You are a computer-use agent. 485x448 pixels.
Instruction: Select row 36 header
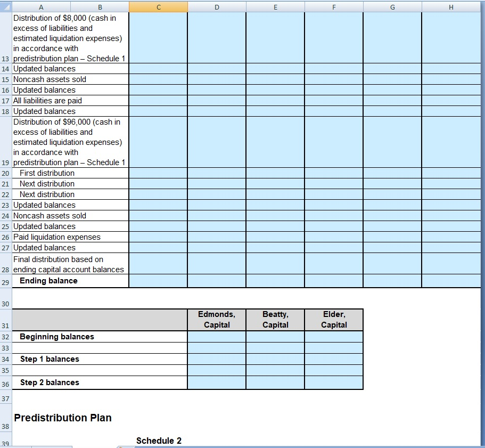(x=6, y=382)
